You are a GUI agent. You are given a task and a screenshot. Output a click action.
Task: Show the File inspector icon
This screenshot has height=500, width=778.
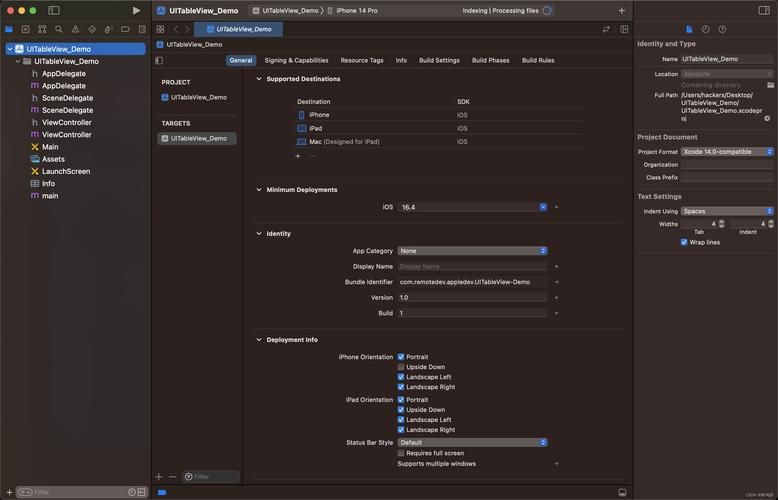pyautogui.click(x=689, y=29)
